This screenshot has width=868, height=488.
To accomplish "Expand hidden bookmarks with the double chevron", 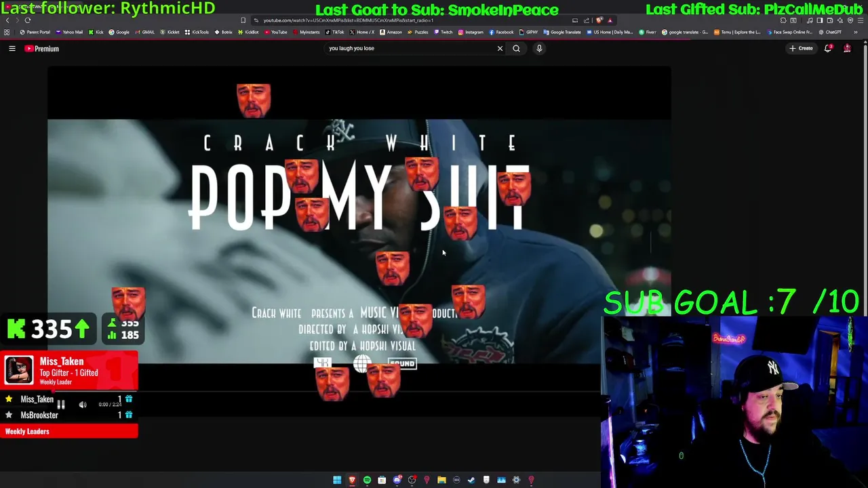I will tap(856, 32).
